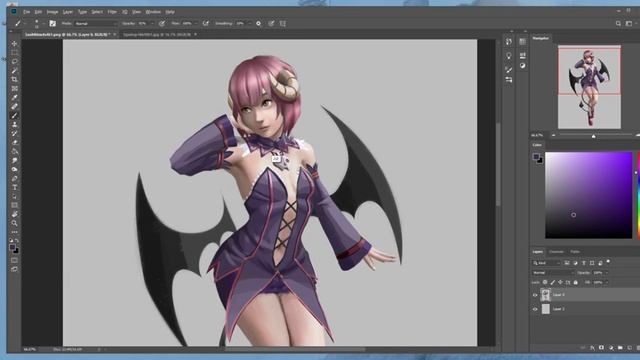Open layer blend mode dropdown
Viewport: 640px width, 360px height.
[x=552, y=273]
